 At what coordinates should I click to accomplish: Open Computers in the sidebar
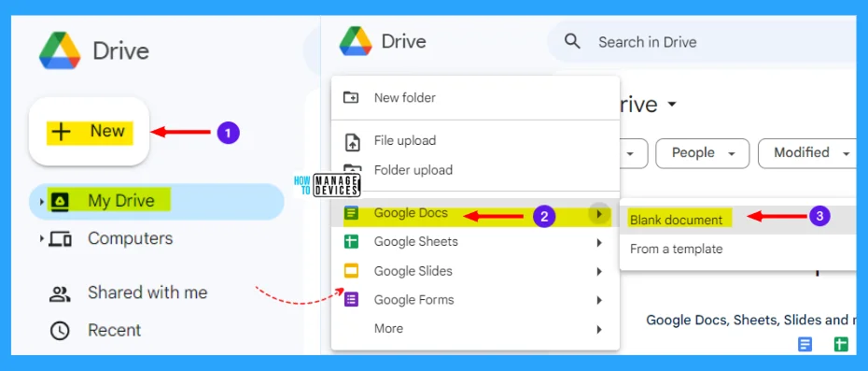(130, 238)
